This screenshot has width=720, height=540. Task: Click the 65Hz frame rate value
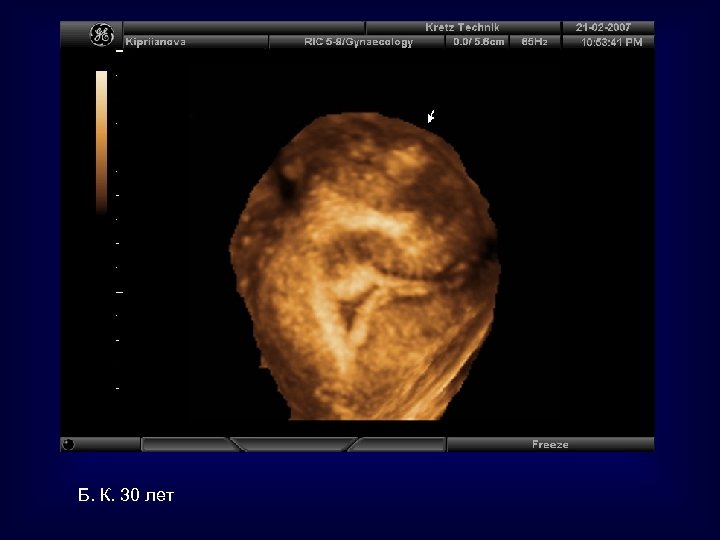pos(534,42)
